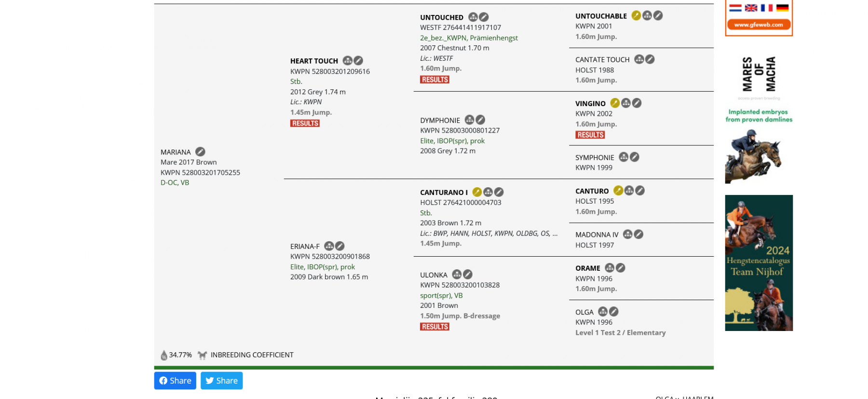868x399 pixels.
Task: Open the UNTOUCHED horse name link
Action: (441, 17)
